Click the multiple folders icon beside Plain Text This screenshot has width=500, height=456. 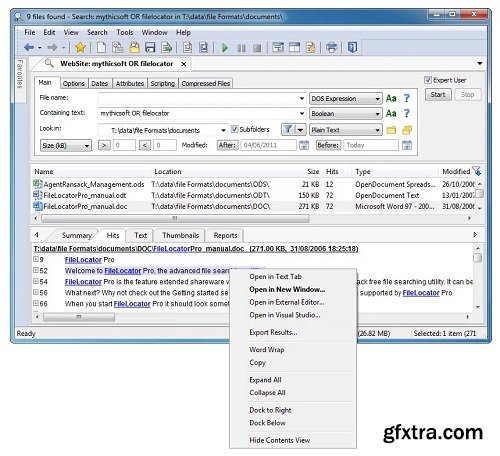(x=407, y=130)
